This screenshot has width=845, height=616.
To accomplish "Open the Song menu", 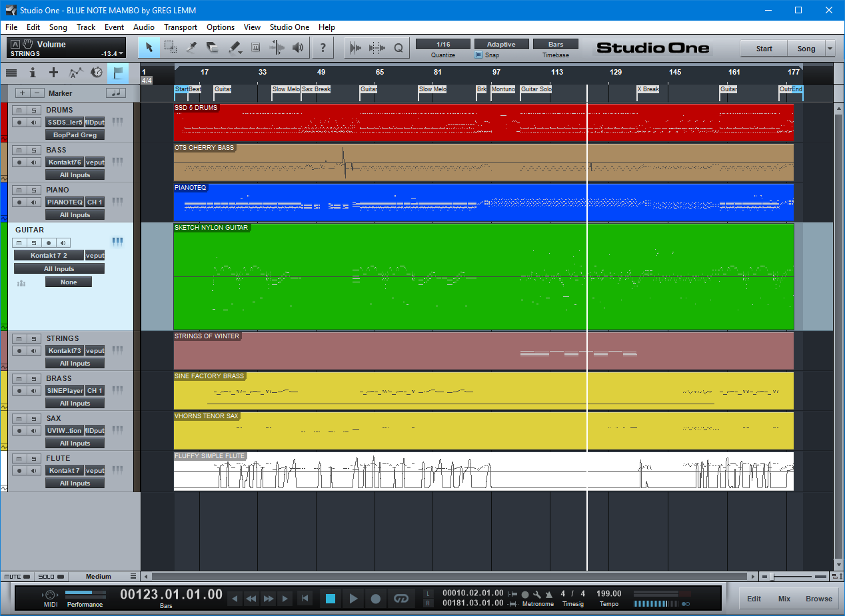I will (58, 27).
